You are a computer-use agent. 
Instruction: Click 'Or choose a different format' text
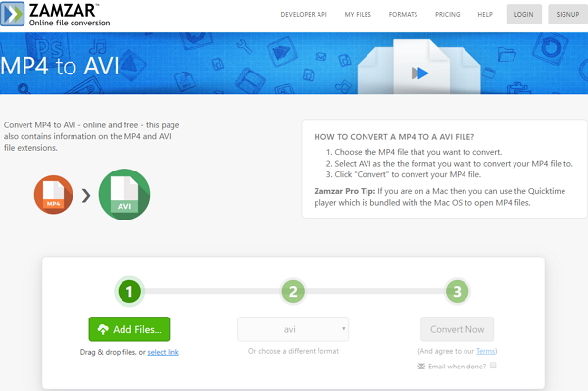tap(293, 351)
